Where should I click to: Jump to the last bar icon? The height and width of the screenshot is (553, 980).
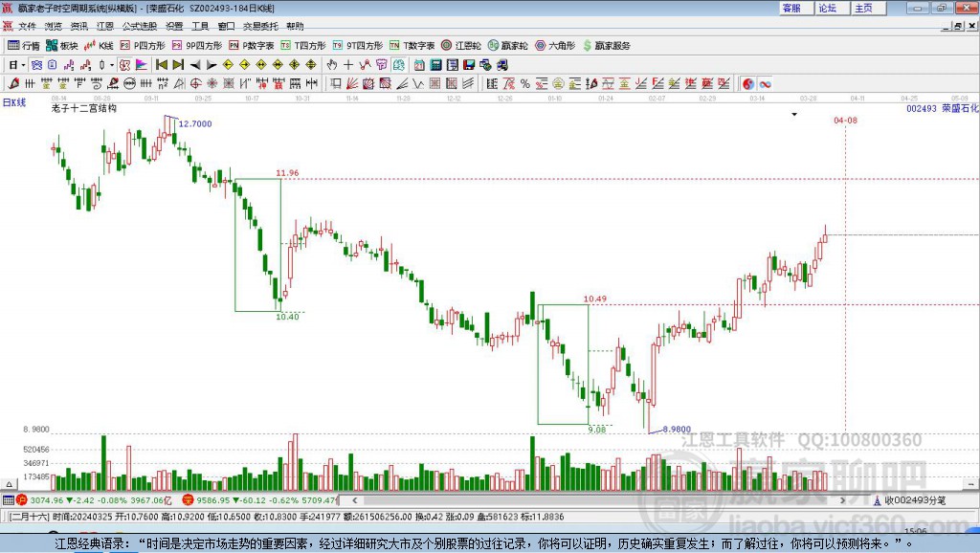coord(178,65)
